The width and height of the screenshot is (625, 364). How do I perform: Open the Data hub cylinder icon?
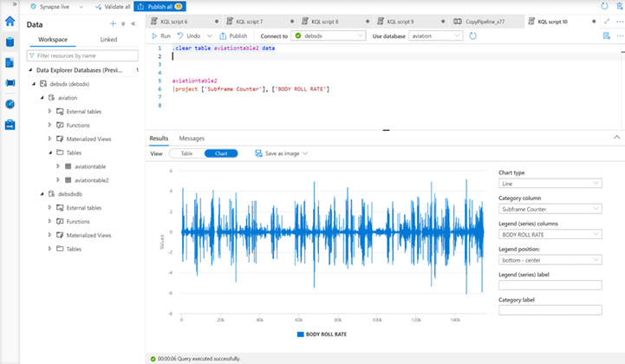10,42
